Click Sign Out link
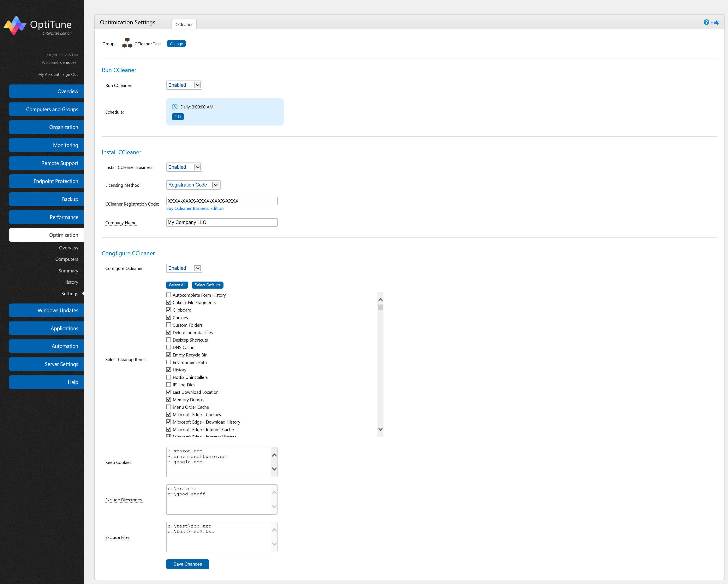 pos(70,74)
